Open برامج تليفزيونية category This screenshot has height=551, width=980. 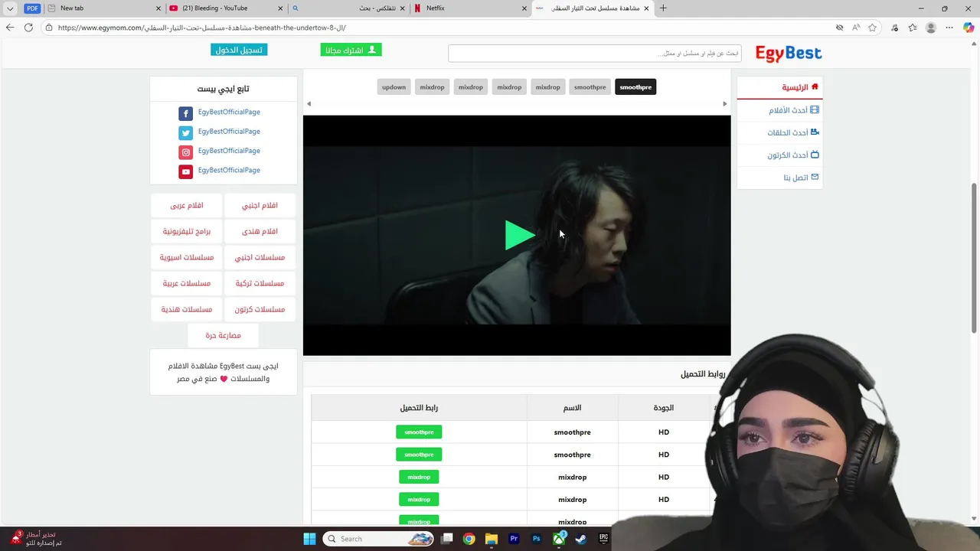tap(187, 231)
